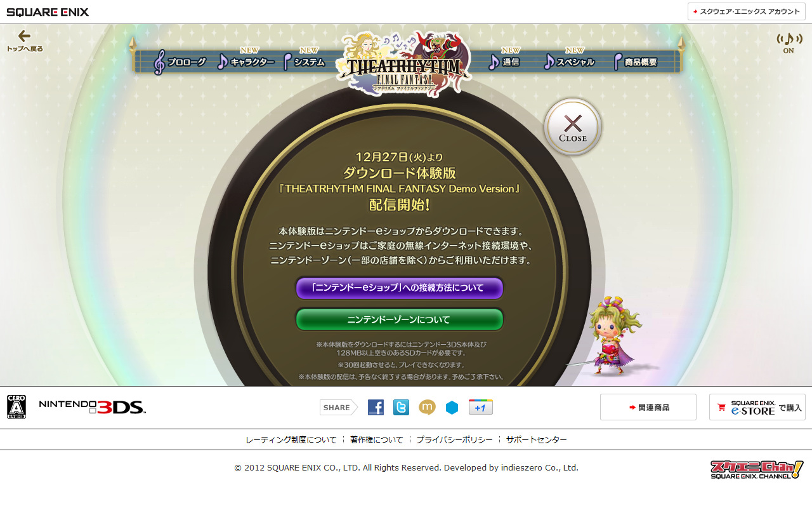
Task: Go back to top via arrow icon
Action: tap(25, 41)
